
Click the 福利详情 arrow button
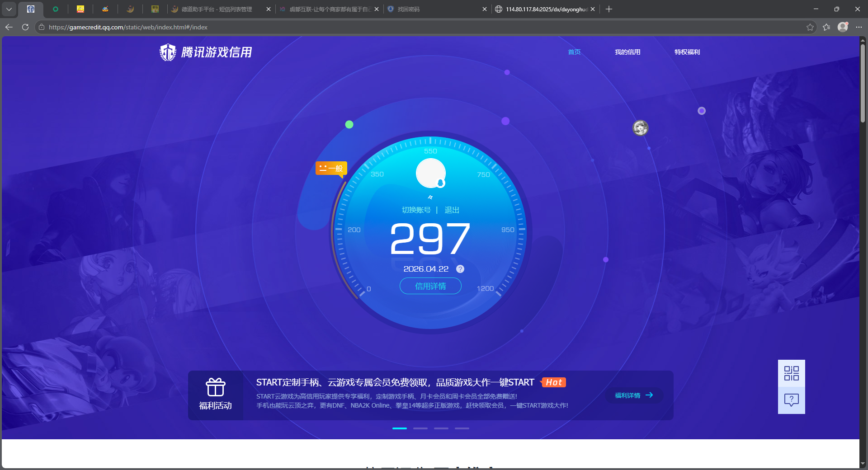click(633, 395)
